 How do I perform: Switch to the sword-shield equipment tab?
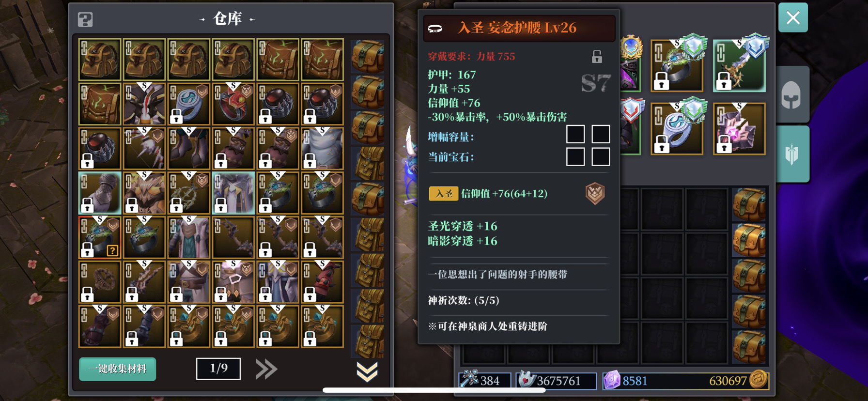[x=791, y=154]
